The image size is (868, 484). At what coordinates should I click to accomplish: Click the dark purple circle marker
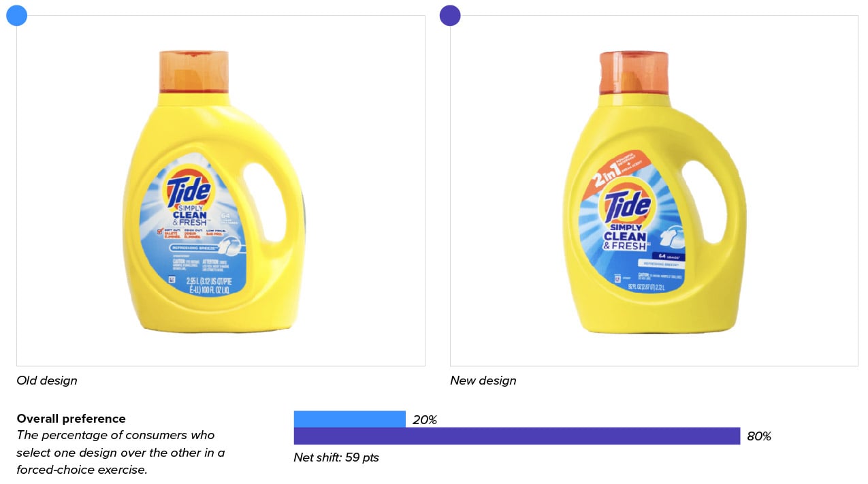pyautogui.click(x=450, y=15)
